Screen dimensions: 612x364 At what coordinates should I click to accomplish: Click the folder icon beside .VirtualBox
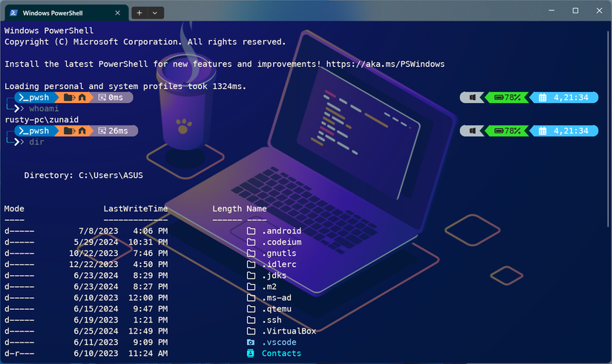point(251,331)
